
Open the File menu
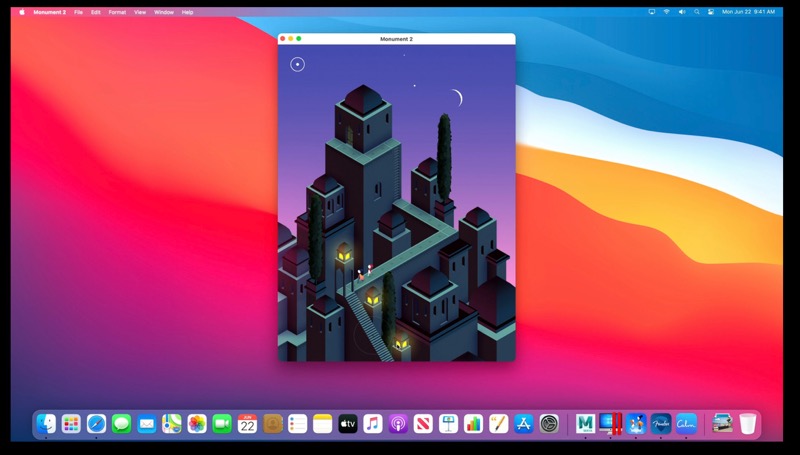click(x=78, y=12)
